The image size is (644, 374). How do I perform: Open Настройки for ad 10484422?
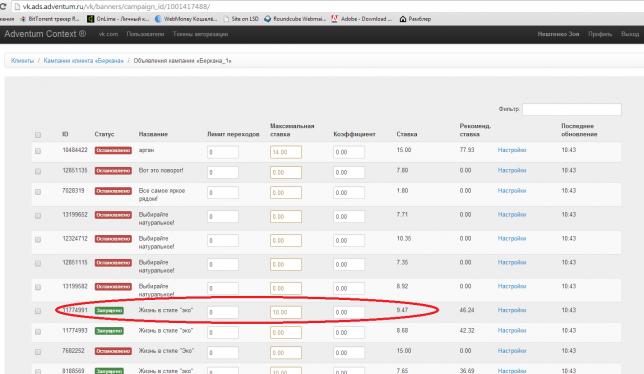click(x=512, y=150)
